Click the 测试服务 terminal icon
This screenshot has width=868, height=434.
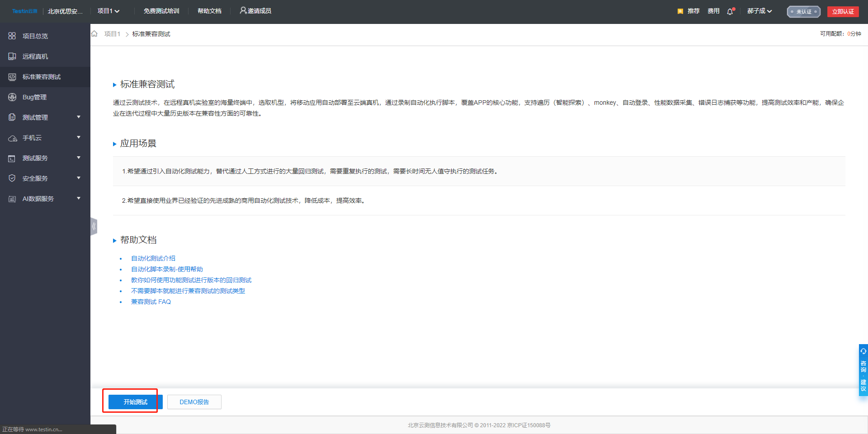12,158
